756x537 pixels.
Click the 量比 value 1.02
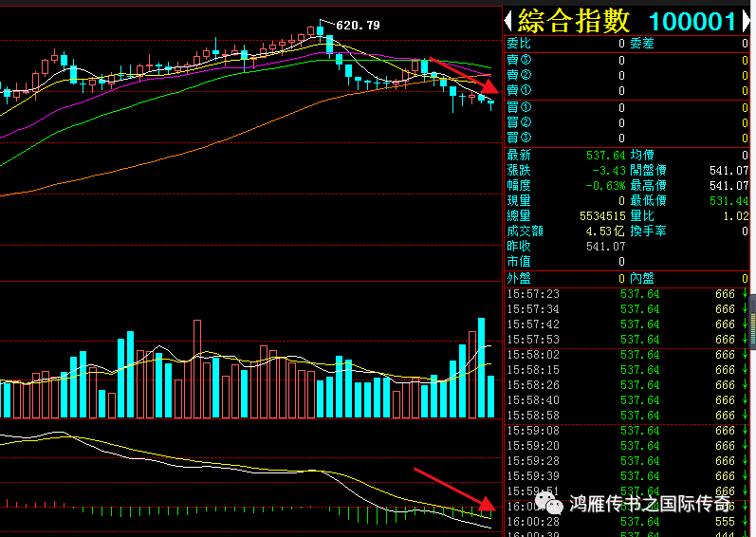pyautogui.click(x=736, y=216)
